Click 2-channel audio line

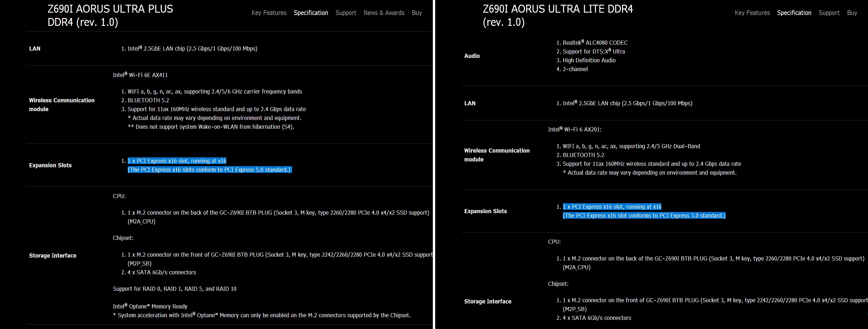(575, 69)
